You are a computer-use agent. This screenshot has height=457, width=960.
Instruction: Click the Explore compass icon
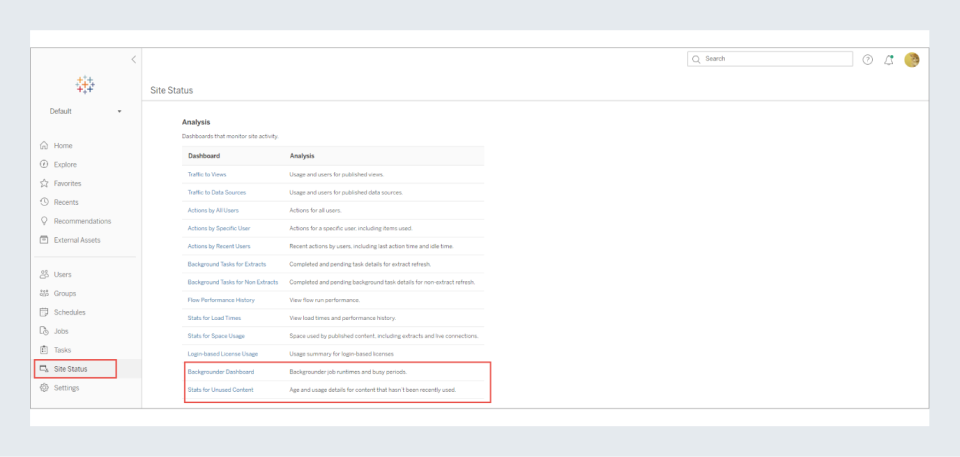(x=44, y=165)
